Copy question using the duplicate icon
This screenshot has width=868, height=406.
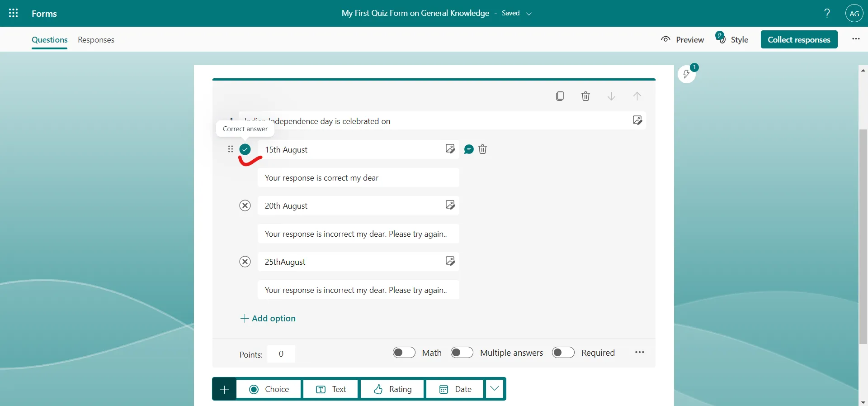(x=560, y=96)
